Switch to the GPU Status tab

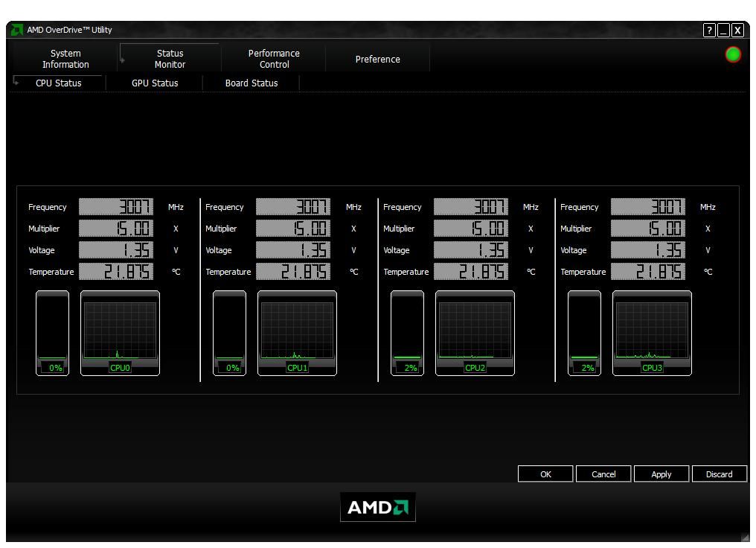pos(153,83)
